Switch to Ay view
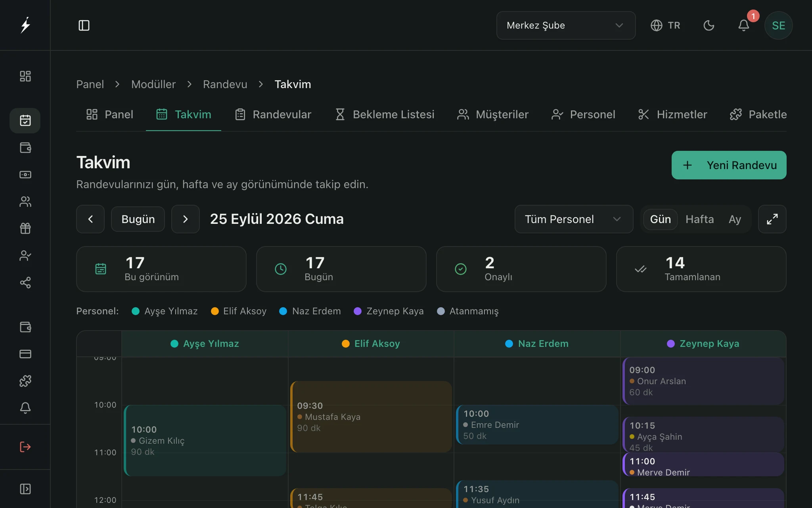Screen dimensions: 812x508 click(735, 219)
